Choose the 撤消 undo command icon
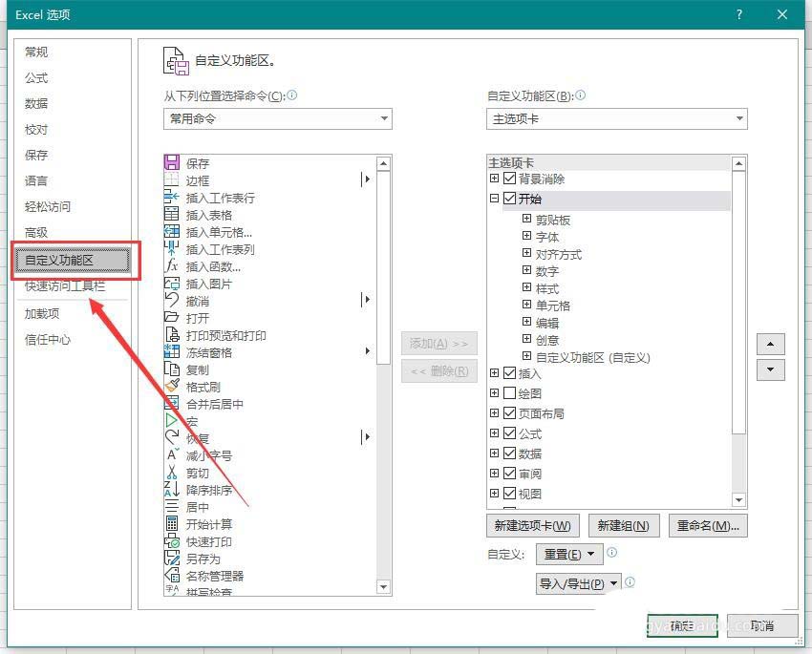812x654 pixels. click(x=171, y=300)
